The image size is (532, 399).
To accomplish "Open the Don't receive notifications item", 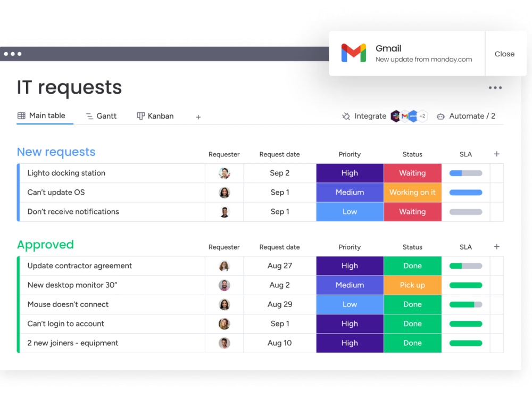I will point(73,212).
